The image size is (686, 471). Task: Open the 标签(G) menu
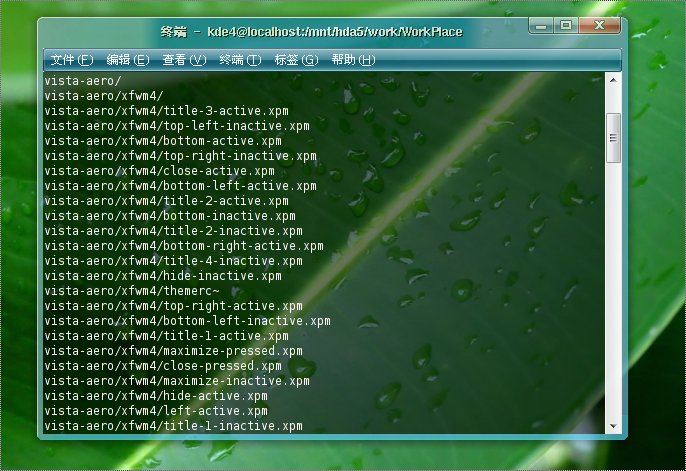tap(296, 60)
